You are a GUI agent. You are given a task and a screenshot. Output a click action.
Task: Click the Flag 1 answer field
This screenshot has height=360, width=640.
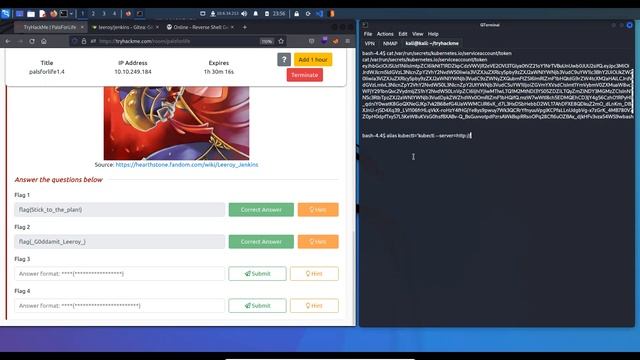120,210
